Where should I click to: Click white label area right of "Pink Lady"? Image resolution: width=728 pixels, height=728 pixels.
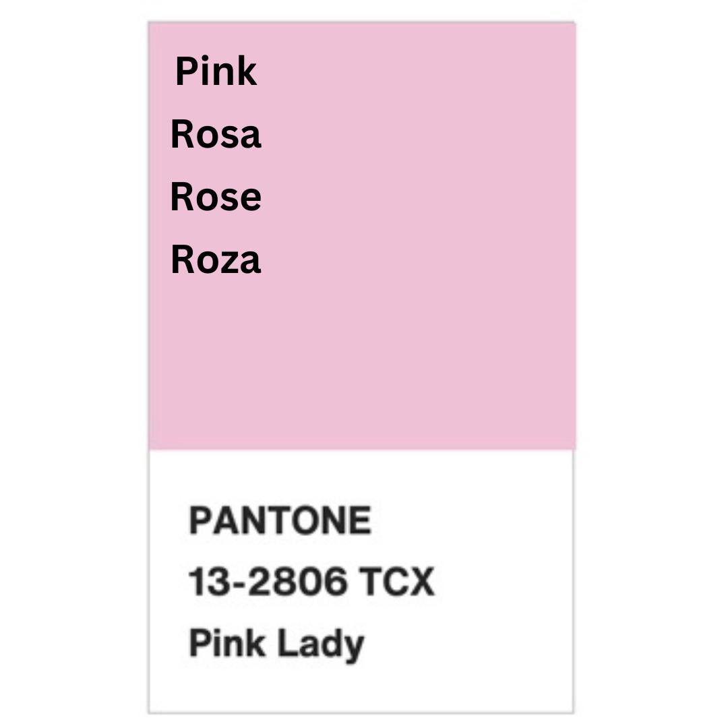click(x=472, y=644)
